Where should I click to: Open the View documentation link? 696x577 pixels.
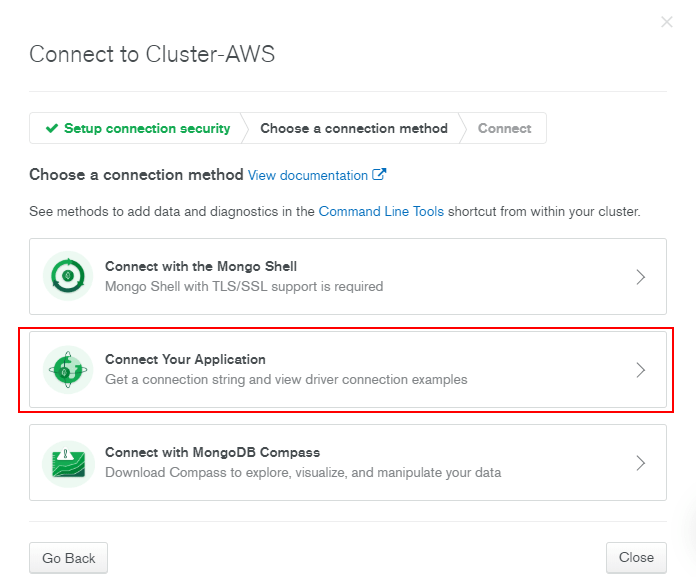(308, 175)
